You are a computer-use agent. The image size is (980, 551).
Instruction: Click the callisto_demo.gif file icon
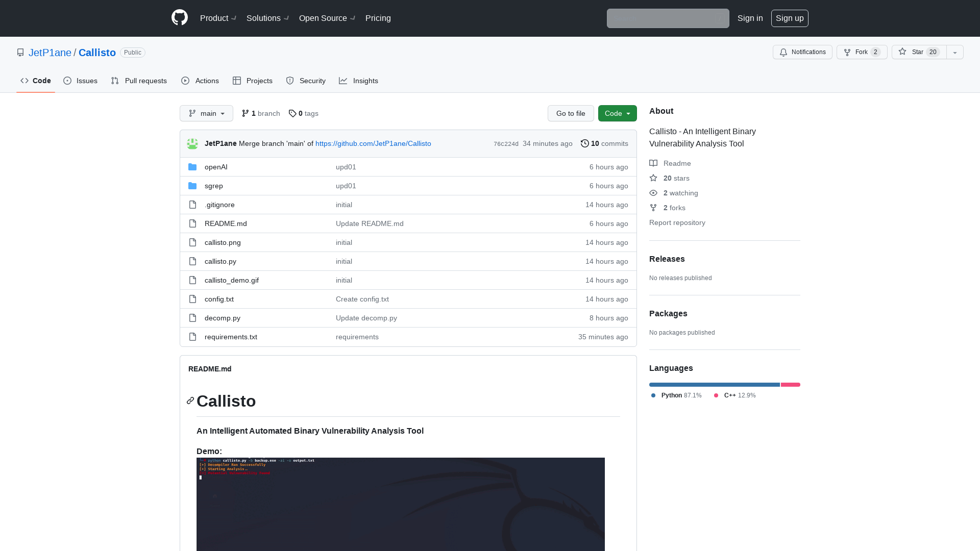(x=192, y=280)
